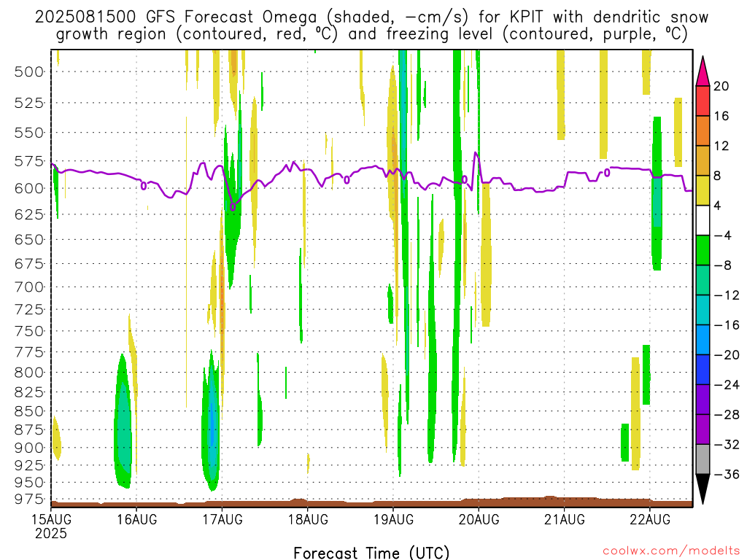This screenshot has width=747, height=560.
Task: Click the colorbar value label -12
Action: 726,295
